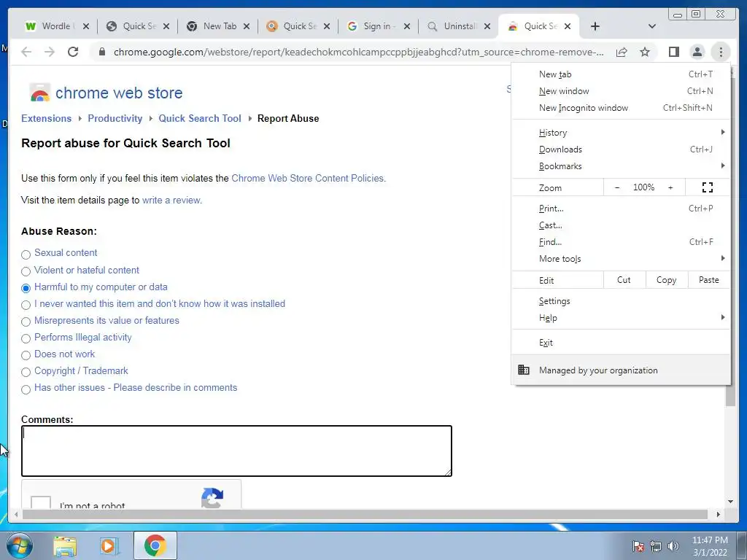The width and height of the screenshot is (747, 560).
Task: Check the I'm not a robot box
Action: (x=41, y=502)
